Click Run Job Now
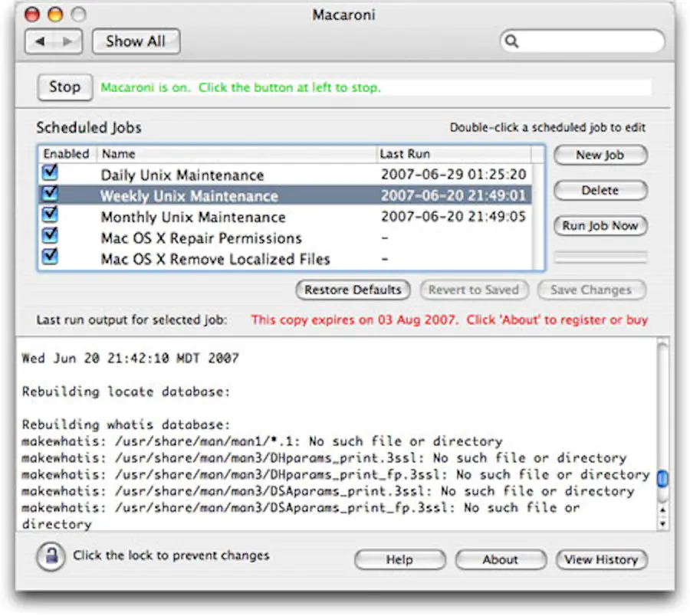 tap(600, 226)
